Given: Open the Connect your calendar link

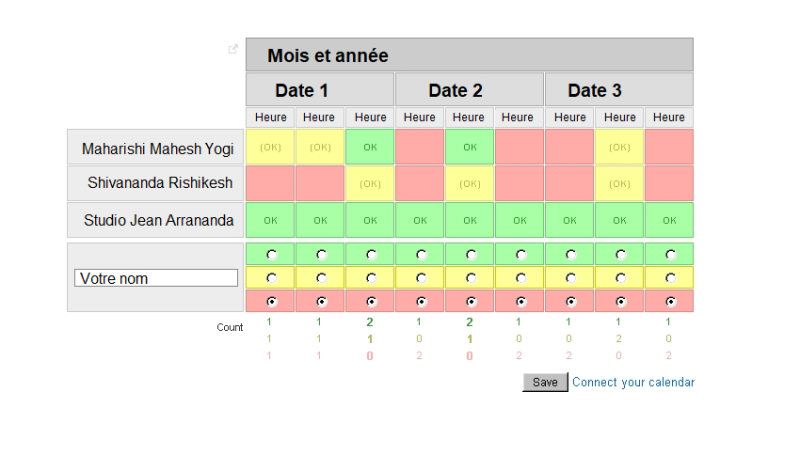Looking at the screenshot, I should point(633,382).
